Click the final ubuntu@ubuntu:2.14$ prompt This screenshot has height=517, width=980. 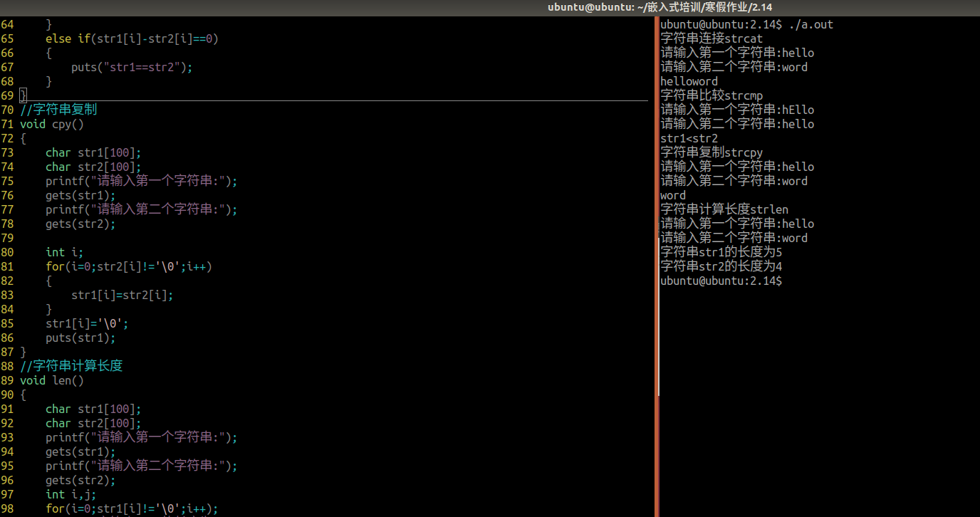click(721, 281)
